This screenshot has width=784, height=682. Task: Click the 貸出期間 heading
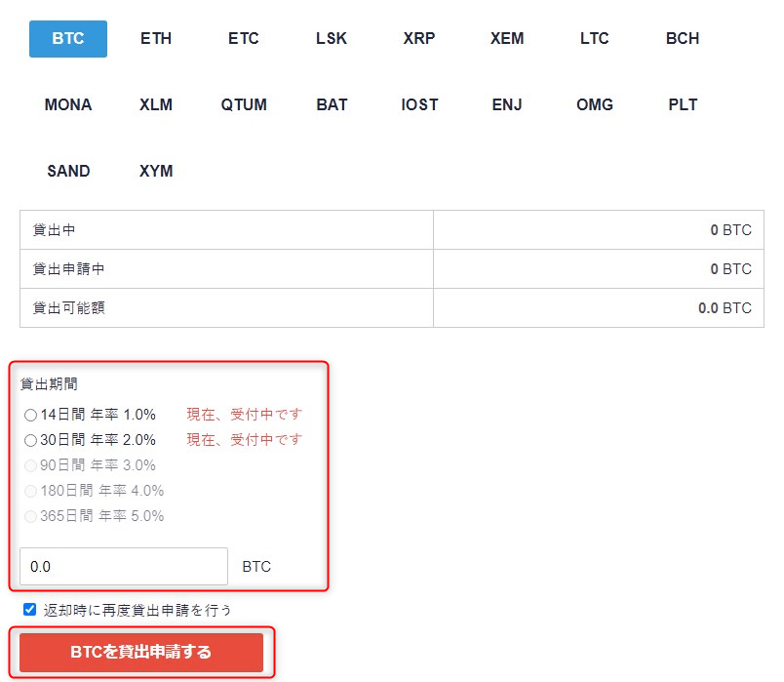point(49,384)
